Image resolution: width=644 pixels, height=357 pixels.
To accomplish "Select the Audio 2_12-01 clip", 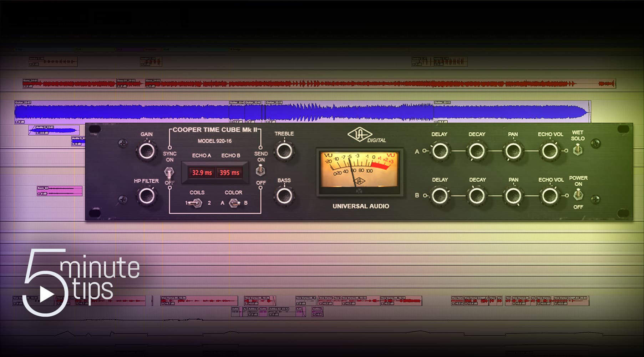I will coord(54,130).
